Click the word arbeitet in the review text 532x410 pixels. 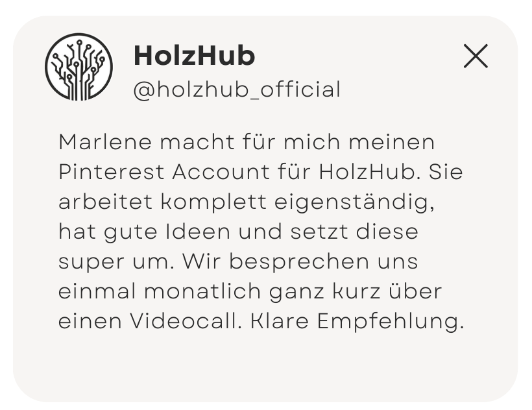[106, 202]
